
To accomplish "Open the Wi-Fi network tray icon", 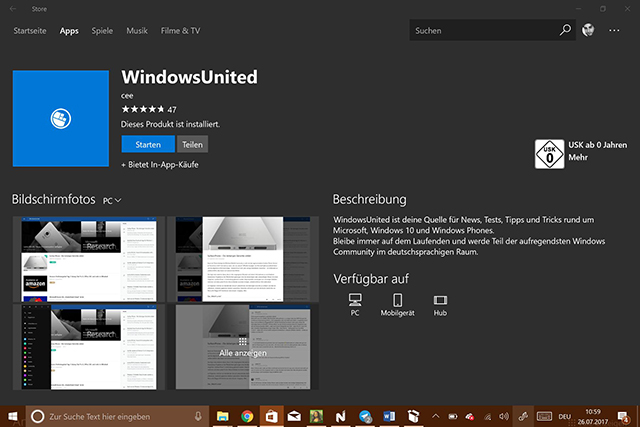I will (x=487, y=416).
